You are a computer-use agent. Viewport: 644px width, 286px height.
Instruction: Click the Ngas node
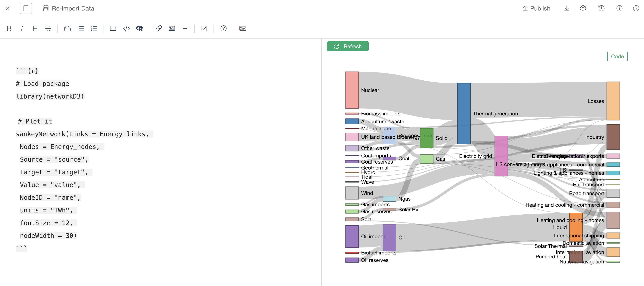(x=389, y=199)
